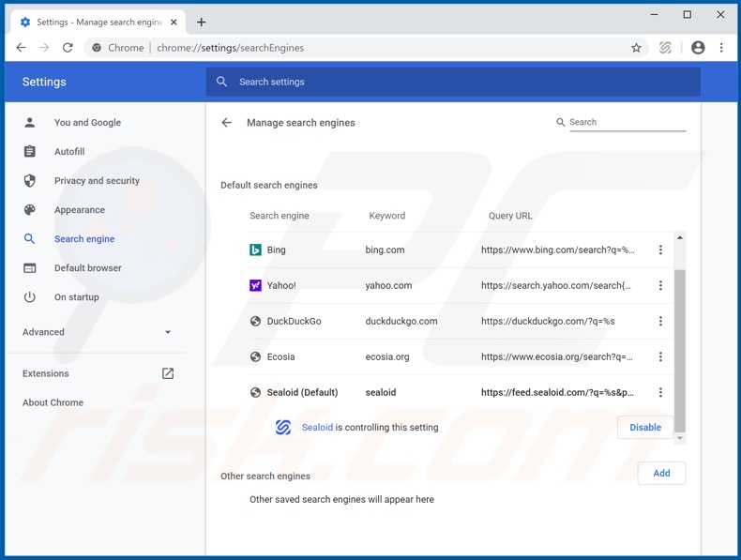This screenshot has height=560, width=741.
Task: Open more actions for Yahoo!
Action: 660,286
